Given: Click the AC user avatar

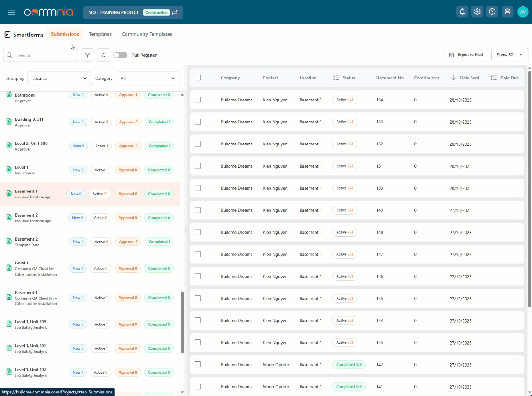Looking at the screenshot, I should [522, 12].
